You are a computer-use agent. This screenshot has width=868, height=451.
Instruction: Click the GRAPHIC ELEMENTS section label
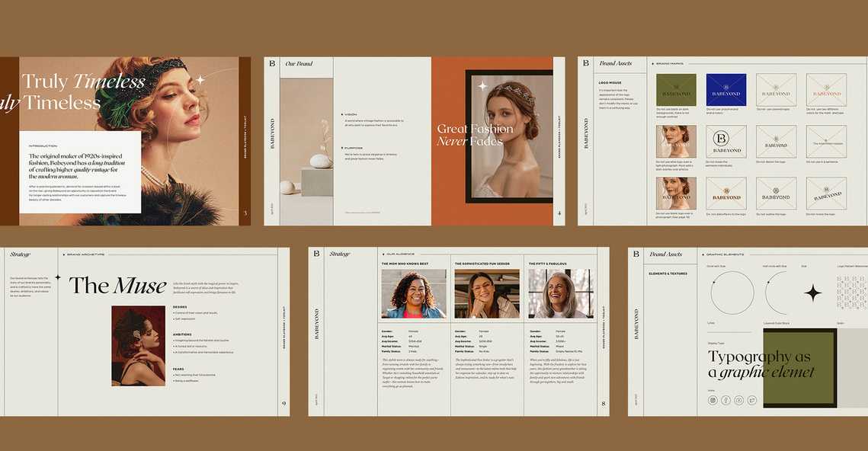(x=725, y=254)
